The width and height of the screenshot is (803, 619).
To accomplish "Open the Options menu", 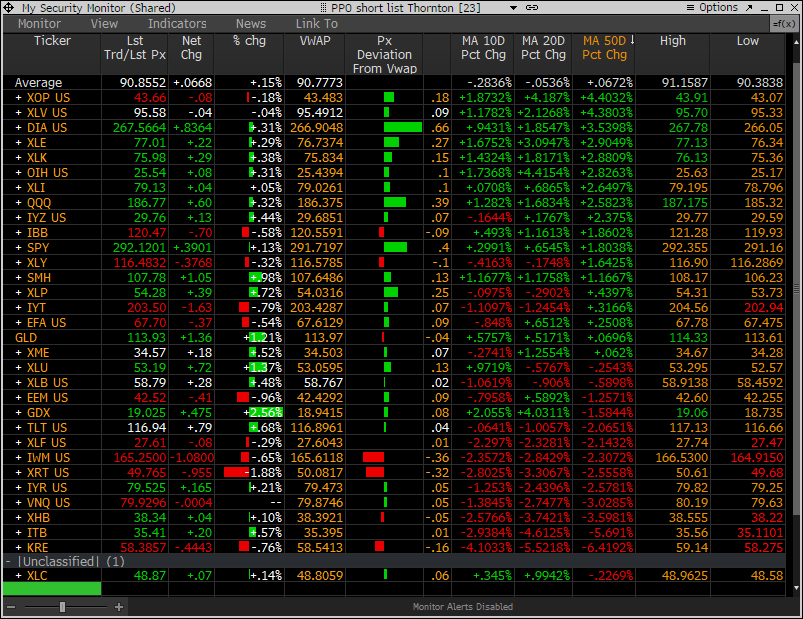I will [712, 8].
